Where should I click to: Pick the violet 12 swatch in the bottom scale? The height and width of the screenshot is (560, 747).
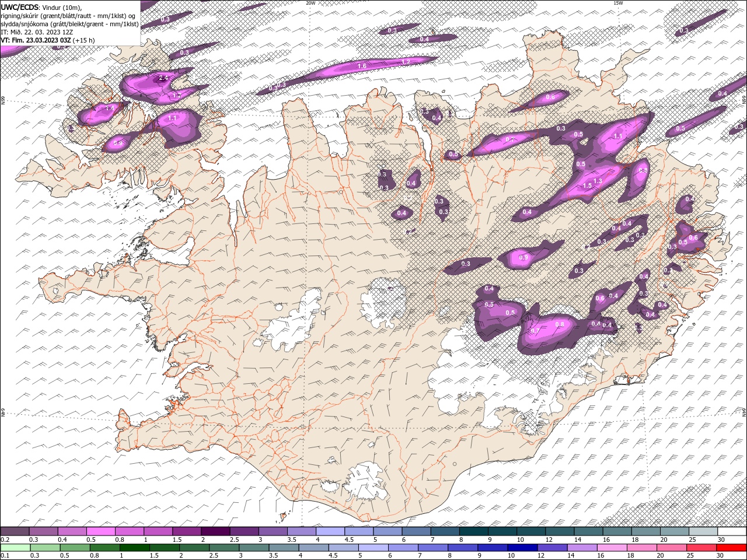tap(551, 547)
